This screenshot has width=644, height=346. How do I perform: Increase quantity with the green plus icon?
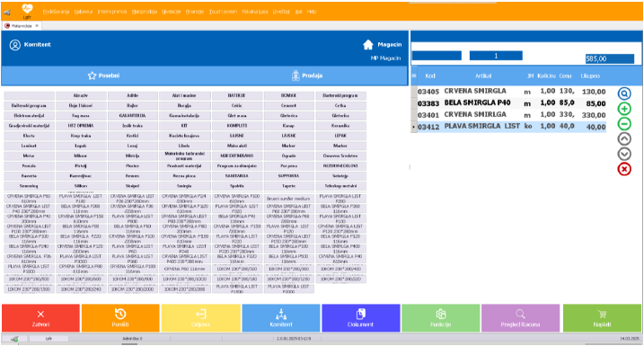click(x=624, y=109)
